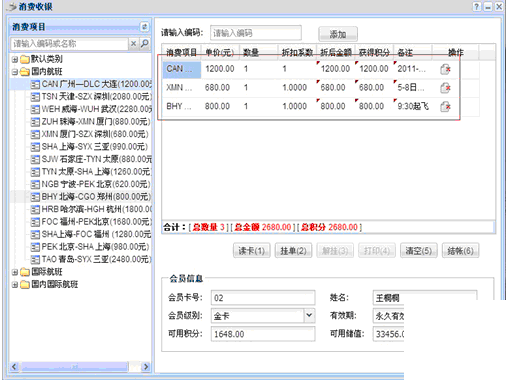
Task: Click the 会员卡号 input field
Action: pos(263,298)
